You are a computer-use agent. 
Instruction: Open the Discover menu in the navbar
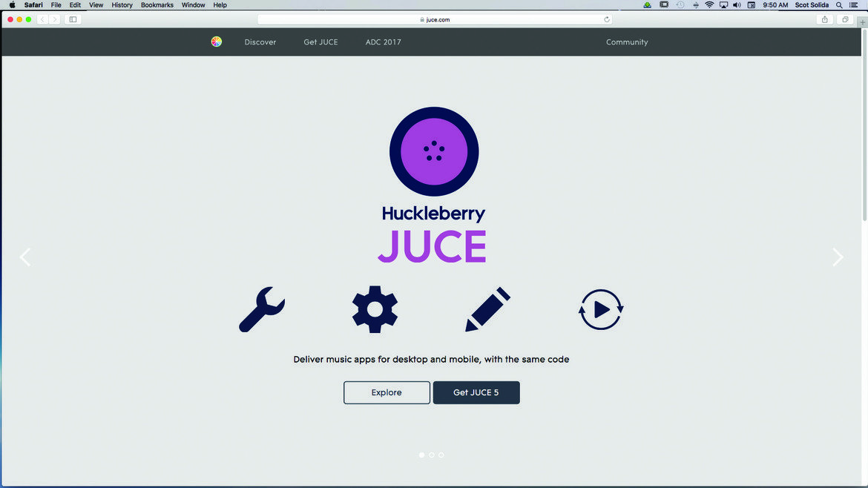pyautogui.click(x=260, y=42)
